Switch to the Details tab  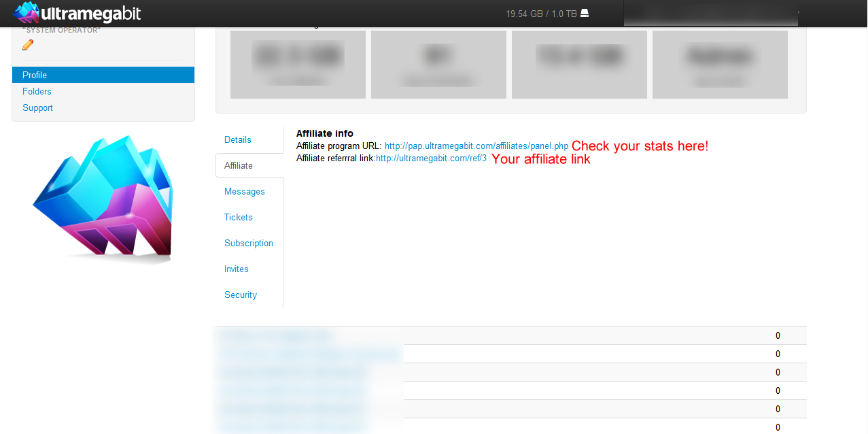(238, 139)
